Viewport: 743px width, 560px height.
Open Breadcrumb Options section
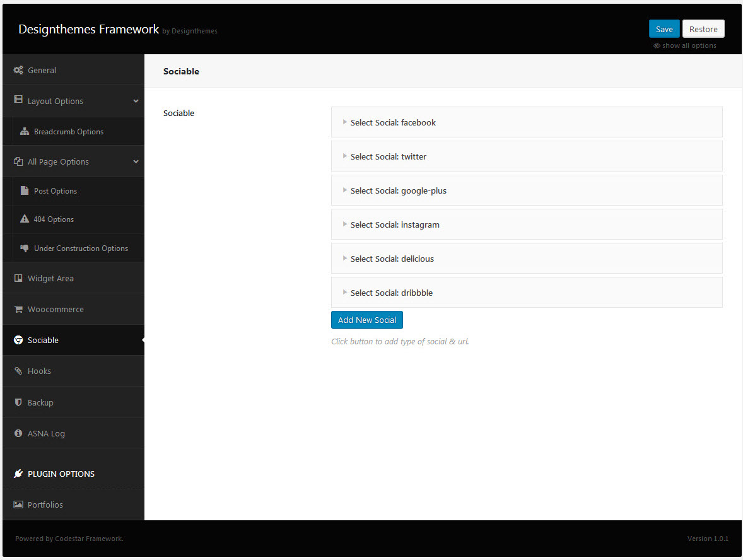point(73,132)
